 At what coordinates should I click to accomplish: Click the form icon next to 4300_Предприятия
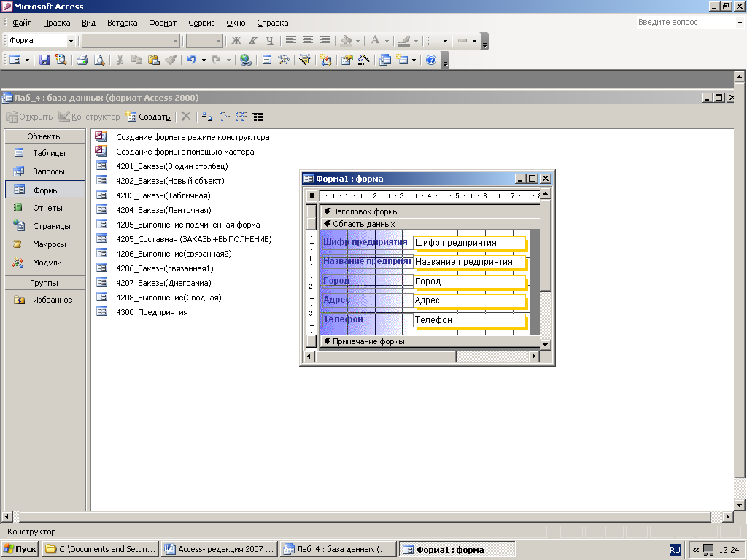click(101, 312)
